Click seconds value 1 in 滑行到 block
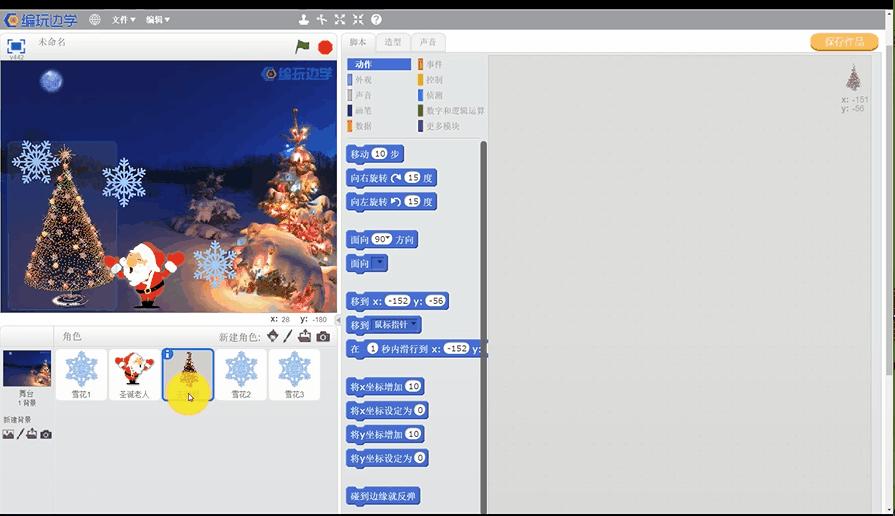 click(373, 348)
